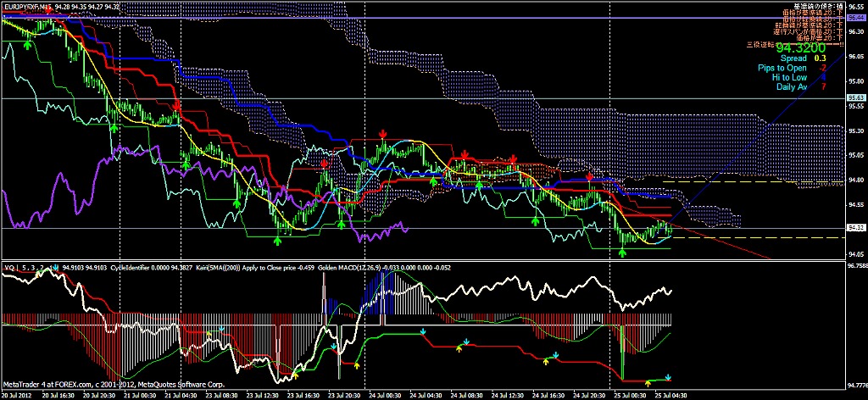This screenshot has height=400, width=868.
Task: Click the Hi to Low label
Action: 791,77
